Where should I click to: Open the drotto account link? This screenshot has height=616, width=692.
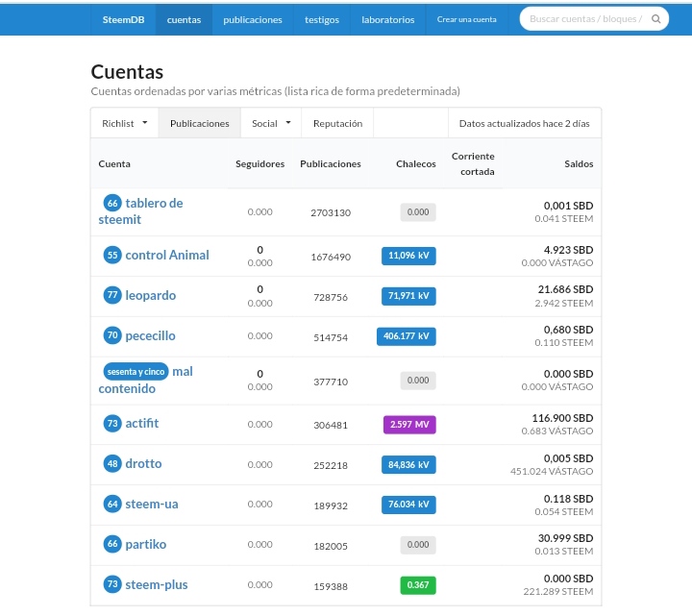(x=143, y=464)
